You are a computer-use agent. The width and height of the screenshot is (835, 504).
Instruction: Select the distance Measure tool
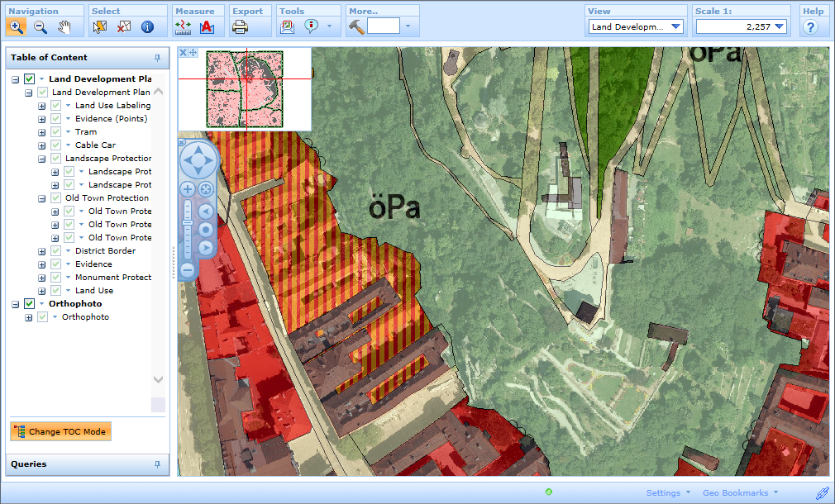[184, 26]
